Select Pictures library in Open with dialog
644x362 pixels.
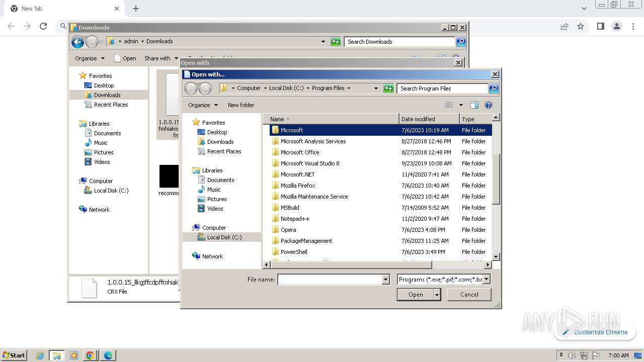(217, 199)
